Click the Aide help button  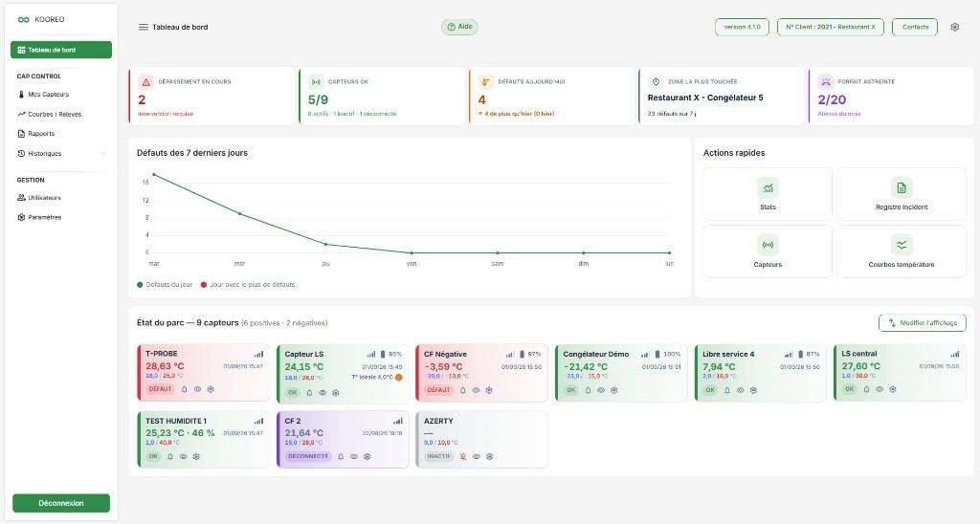pyautogui.click(x=460, y=27)
